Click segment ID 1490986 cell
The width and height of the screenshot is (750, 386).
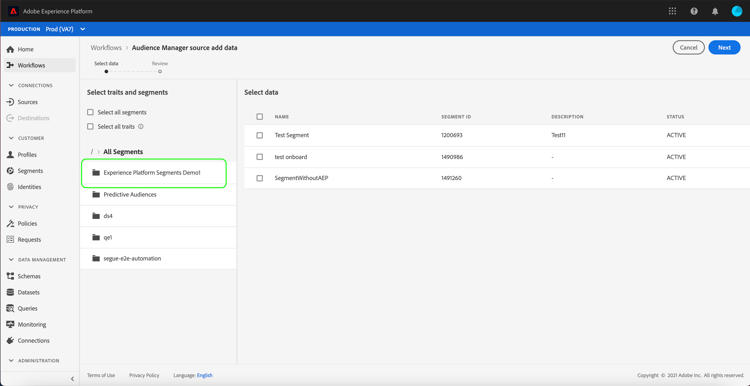452,157
